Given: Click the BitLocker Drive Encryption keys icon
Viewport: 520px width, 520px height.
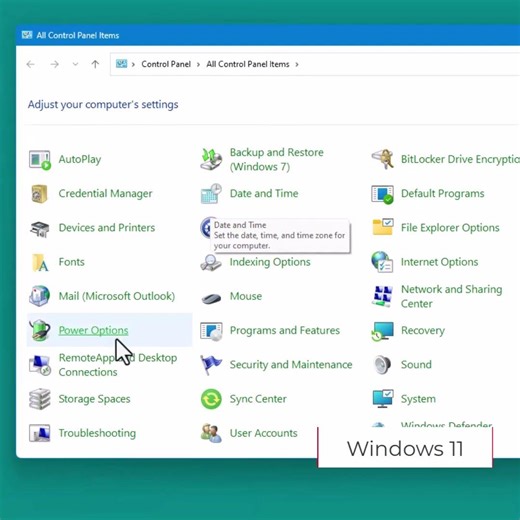Looking at the screenshot, I should (382, 159).
